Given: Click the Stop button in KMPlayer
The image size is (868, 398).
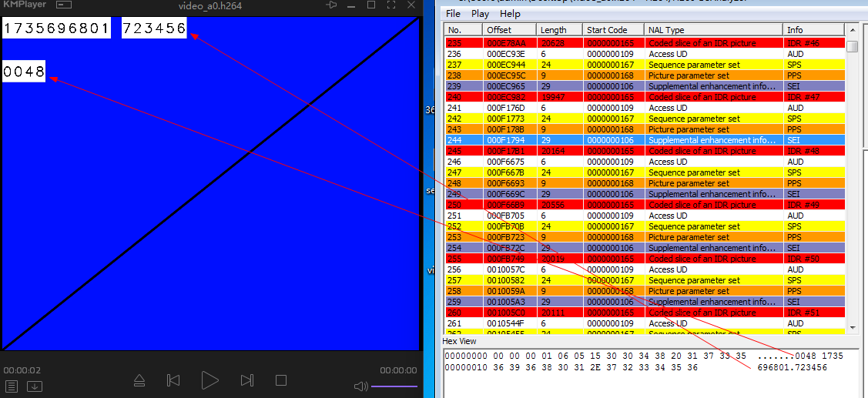Looking at the screenshot, I should 281,380.
